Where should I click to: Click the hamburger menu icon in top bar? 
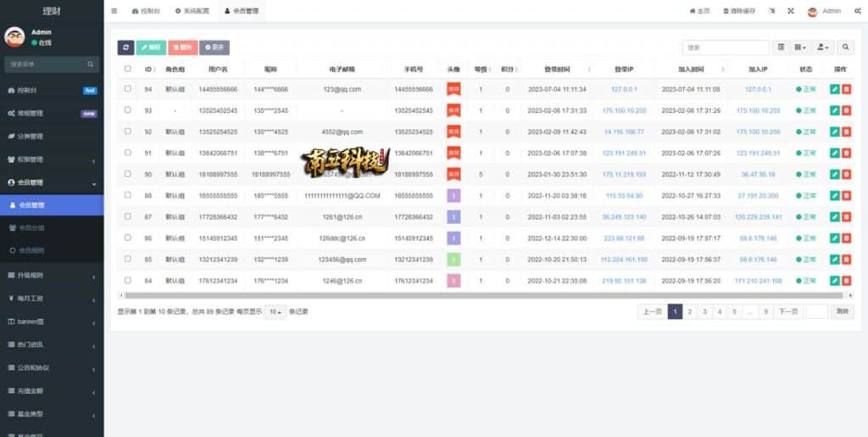(114, 11)
